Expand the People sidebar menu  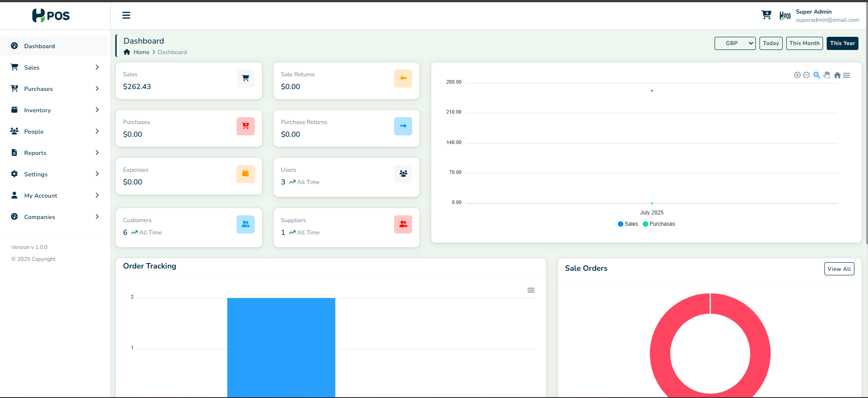(54, 131)
